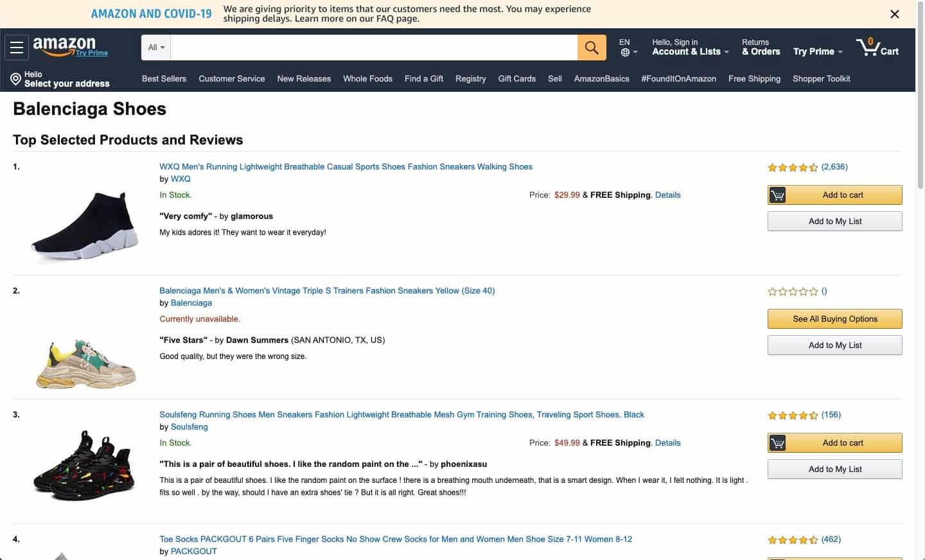This screenshot has width=925, height=560.
Task: Expand Account & Lists menu
Action: [x=691, y=47]
